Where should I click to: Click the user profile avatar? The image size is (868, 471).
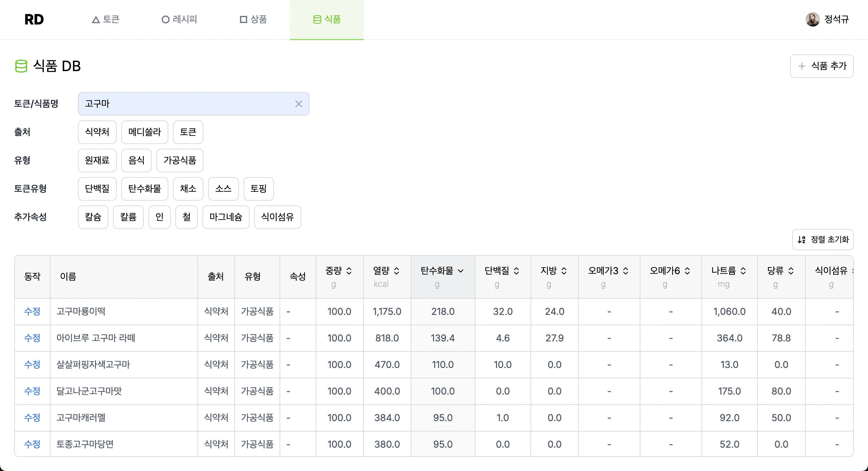(812, 19)
